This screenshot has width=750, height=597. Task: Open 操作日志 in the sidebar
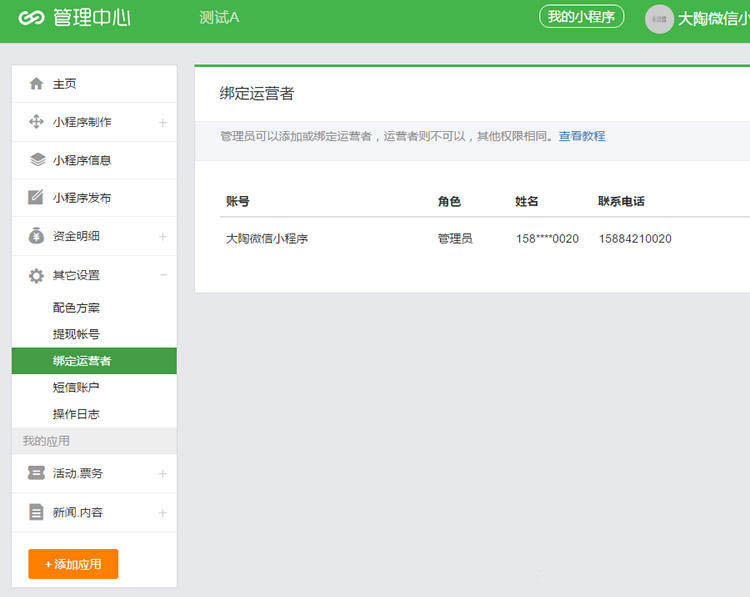[76, 414]
